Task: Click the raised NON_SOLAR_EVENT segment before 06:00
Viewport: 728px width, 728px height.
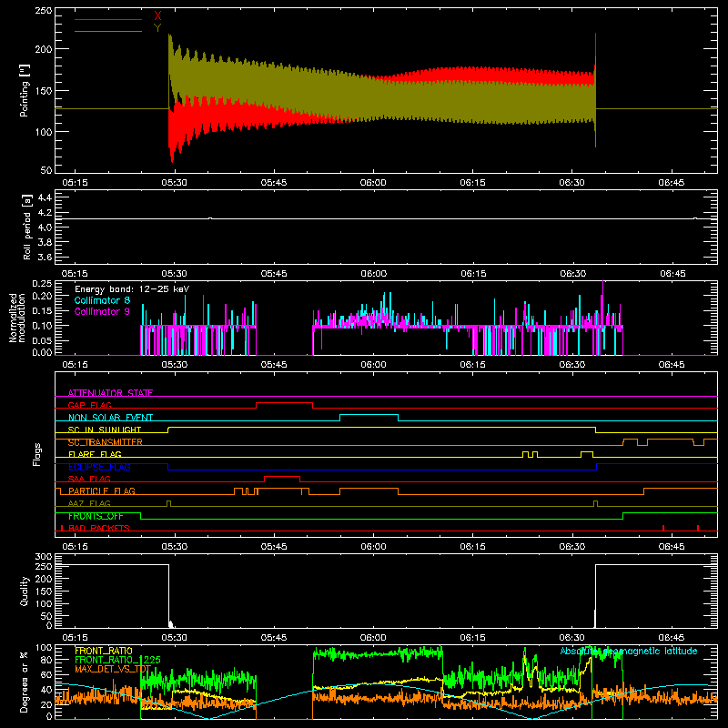Action: 369,415
